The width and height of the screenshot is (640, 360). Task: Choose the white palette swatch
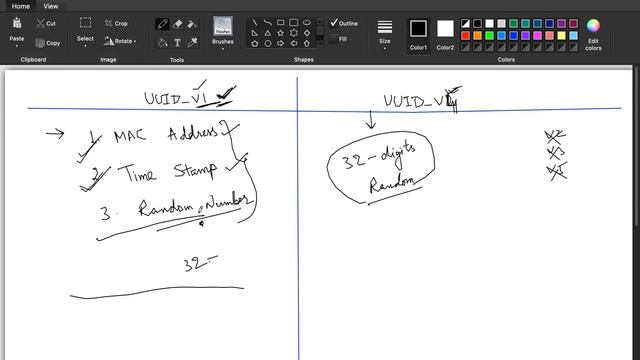coord(489,23)
